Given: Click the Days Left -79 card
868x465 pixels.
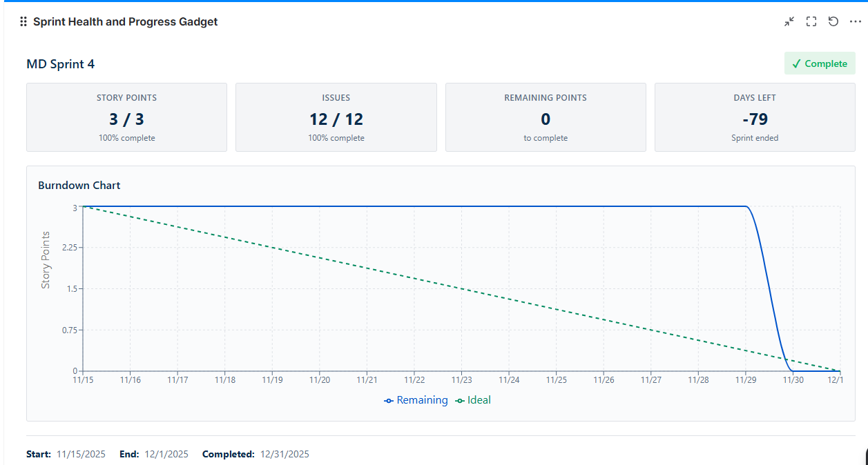Looking at the screenshot, I should (x=755, y=117).
